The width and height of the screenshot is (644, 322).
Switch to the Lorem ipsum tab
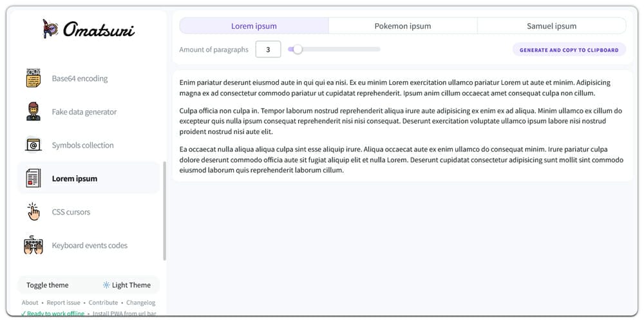click(254, 26)
